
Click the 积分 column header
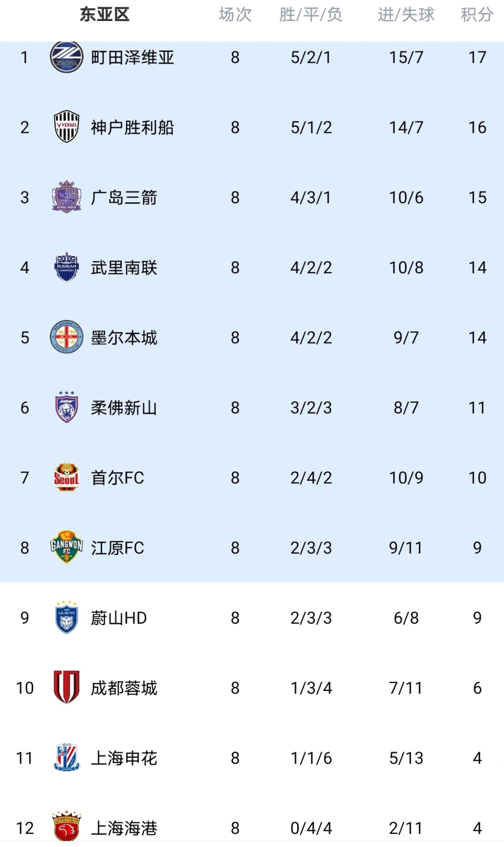pos(477,15)
